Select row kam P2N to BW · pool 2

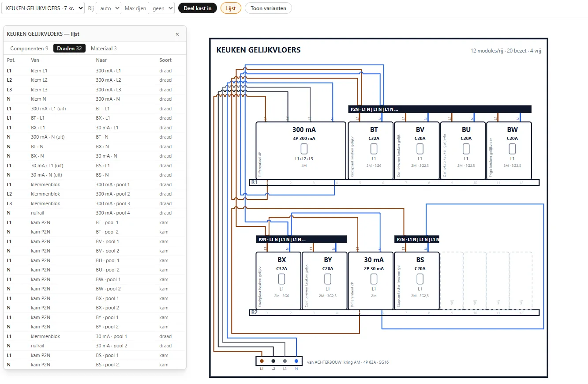point(95,289)
